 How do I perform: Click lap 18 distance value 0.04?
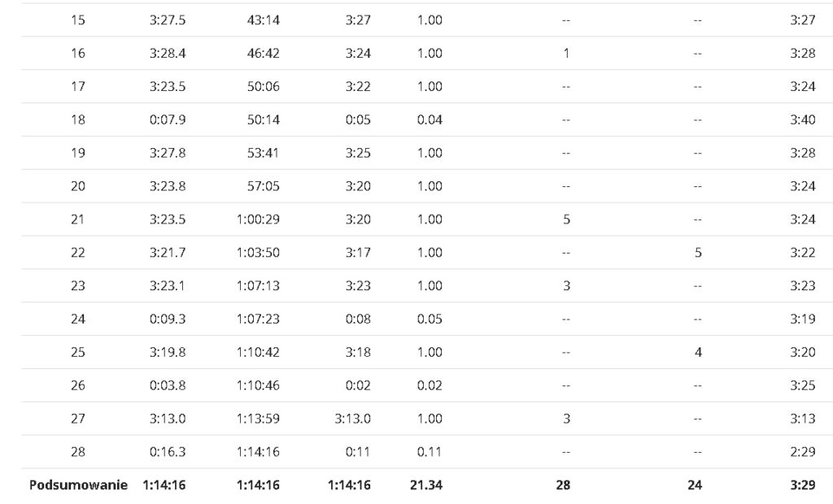[430, 120]
